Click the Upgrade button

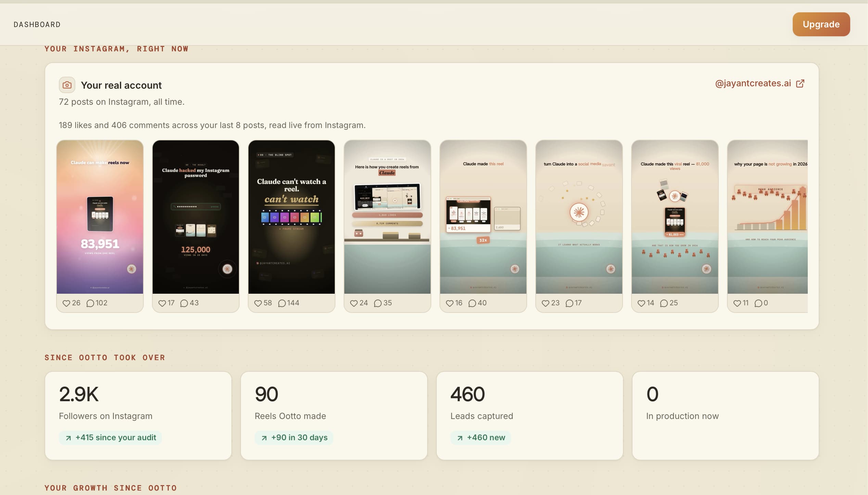[x=821, y=24]
